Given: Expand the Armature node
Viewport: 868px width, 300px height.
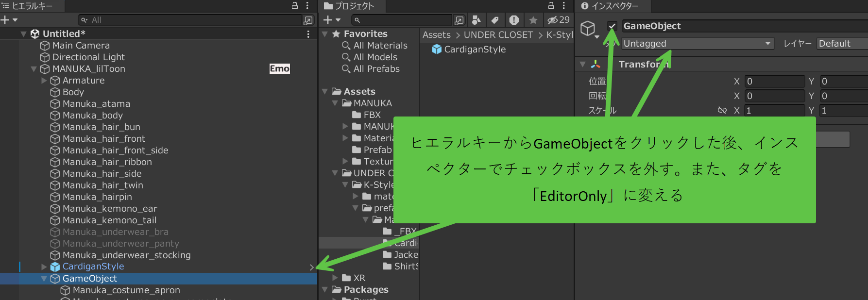Looking at the screenshot, I should [44, 81].
